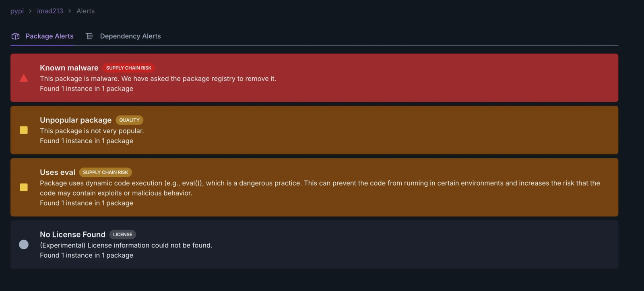The image size is (644, 291).
Task: Click the Dependency Alerts tree icon
Action: pos(89,36)
